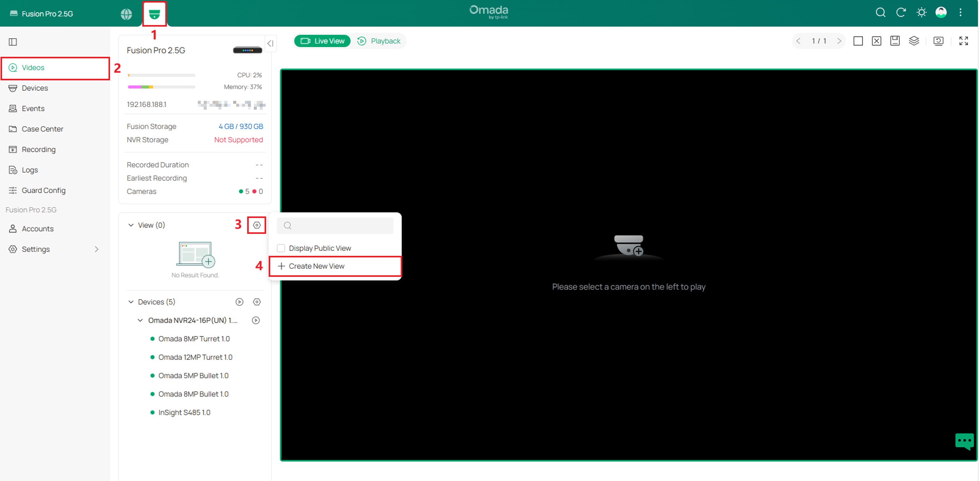The height and width of the screenshot is (481, 980).
Task: Open Devices in sidebar menu
Action: pos(55,88)
